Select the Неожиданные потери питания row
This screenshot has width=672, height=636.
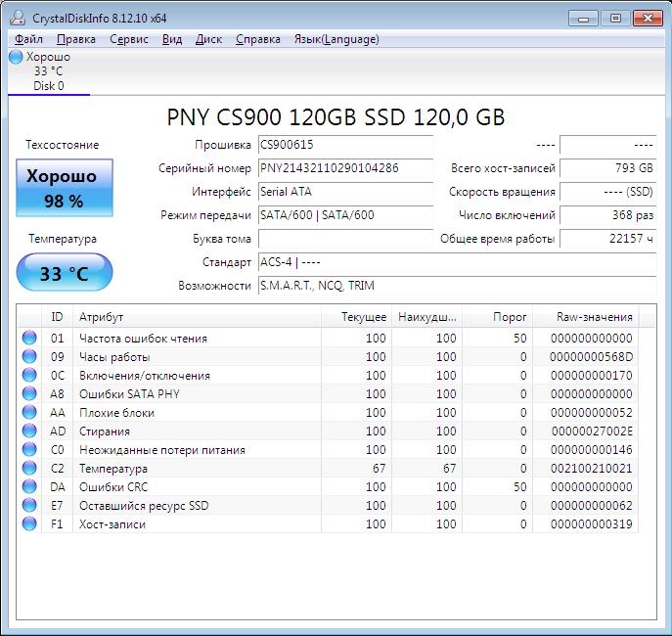328,449
